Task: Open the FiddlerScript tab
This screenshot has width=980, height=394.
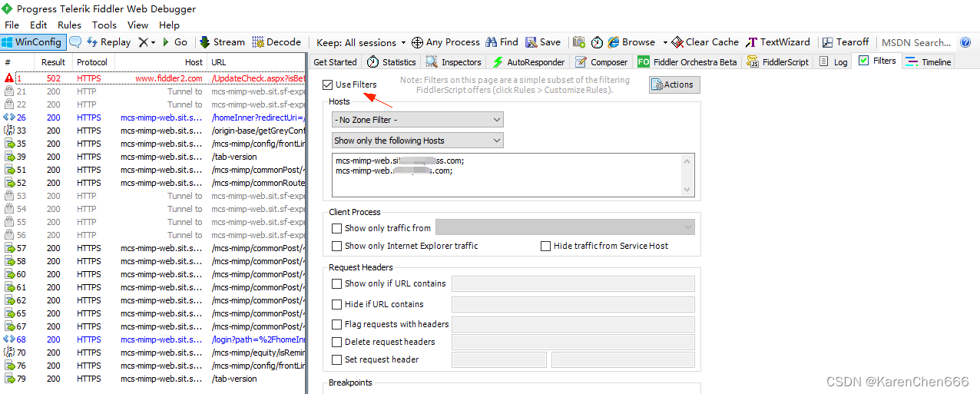Action: [x=777, y=62]
